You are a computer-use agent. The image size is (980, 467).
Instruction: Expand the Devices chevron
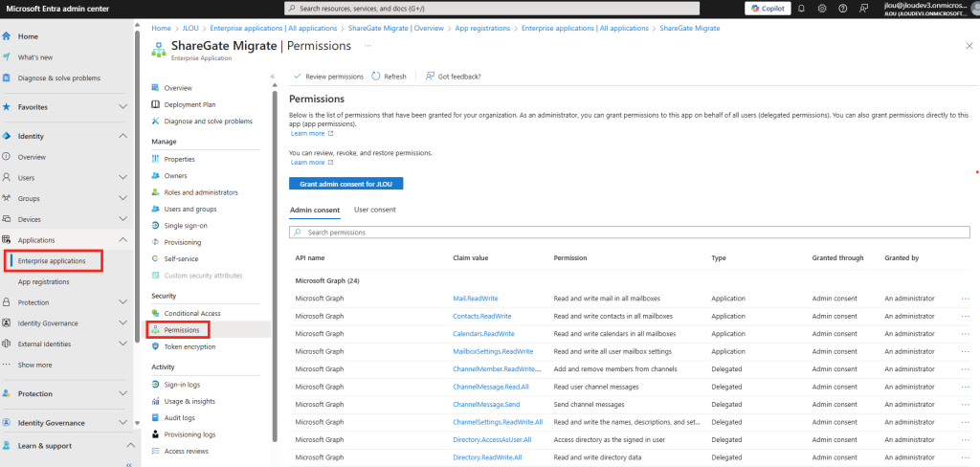click(123, 219)
